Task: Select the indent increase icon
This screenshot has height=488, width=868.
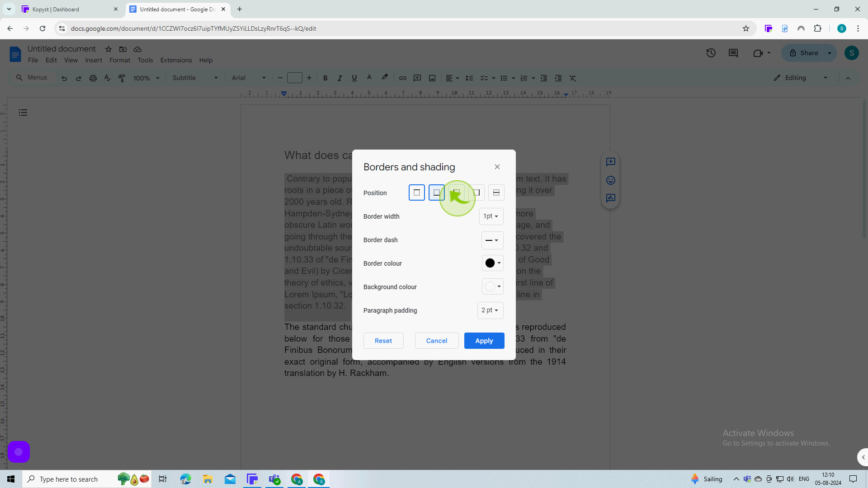Action: (x=558, y=78)
